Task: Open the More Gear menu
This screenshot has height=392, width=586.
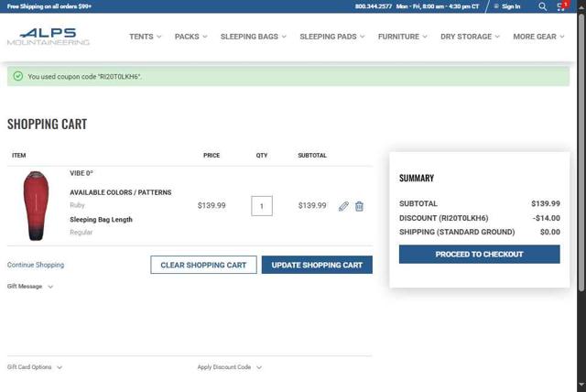Action: [538, 37]
